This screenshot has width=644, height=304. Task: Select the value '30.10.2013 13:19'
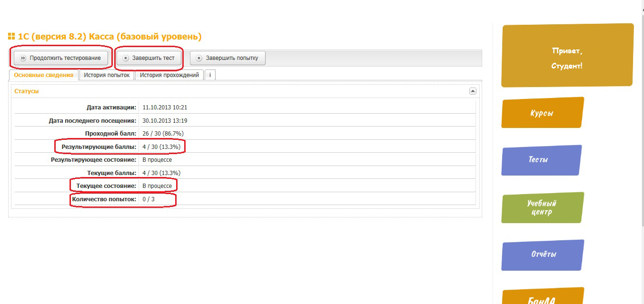tap(165, 121)
